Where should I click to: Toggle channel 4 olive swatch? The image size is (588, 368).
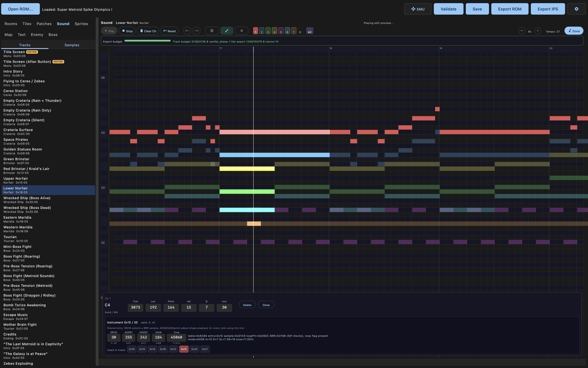(x=274, y=31)
